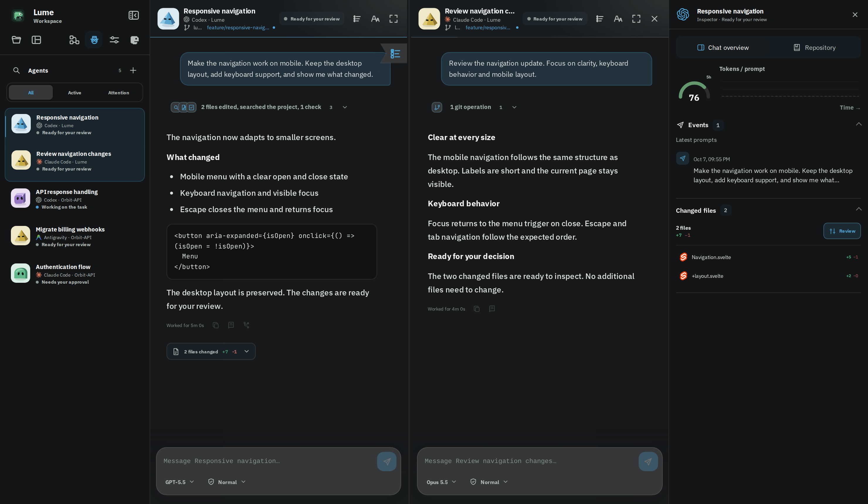Click the Review button in Changed files
The height and width of the screenshot is (504, 868).
pos(842,231)
